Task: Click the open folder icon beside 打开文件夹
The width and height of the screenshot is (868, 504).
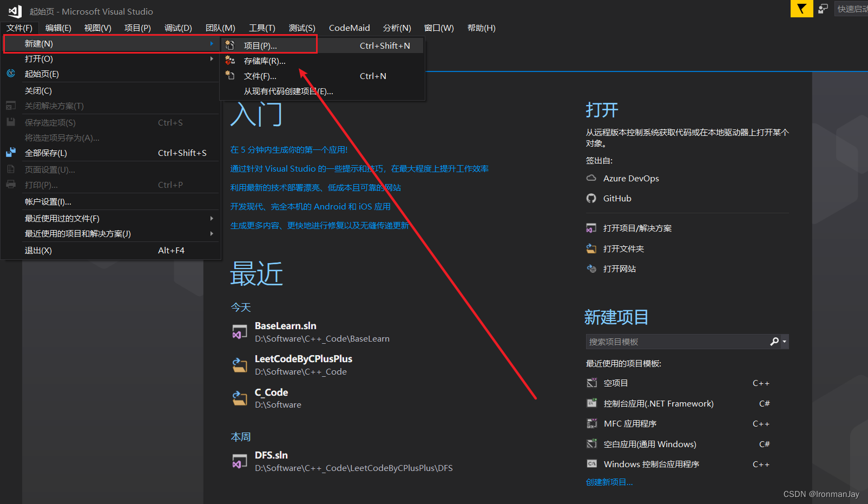Action: [x=591, y=248]
